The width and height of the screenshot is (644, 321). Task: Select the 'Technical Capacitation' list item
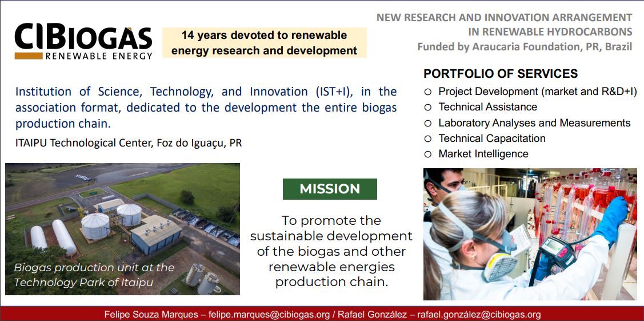[x=491, y=138]
